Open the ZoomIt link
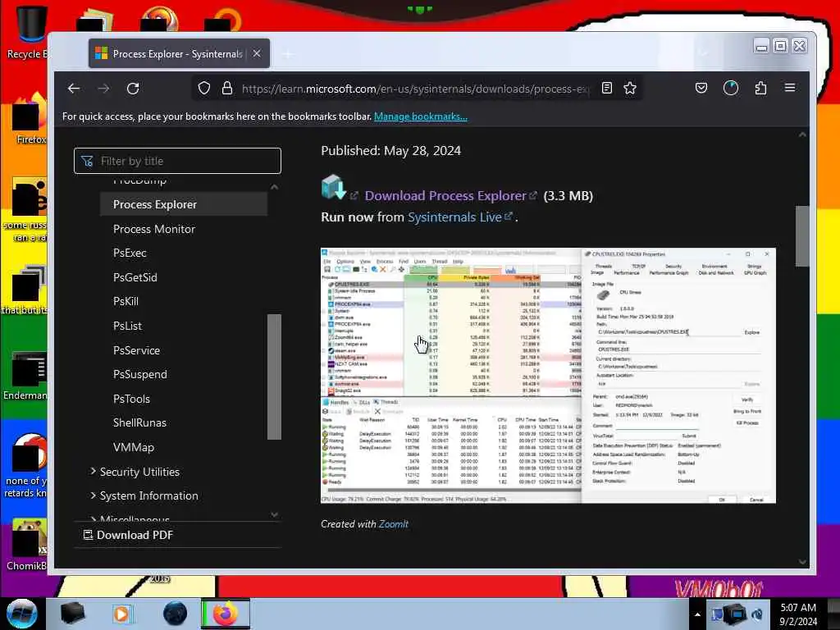The width and height of the screenshot is (840, 630). 393,524
